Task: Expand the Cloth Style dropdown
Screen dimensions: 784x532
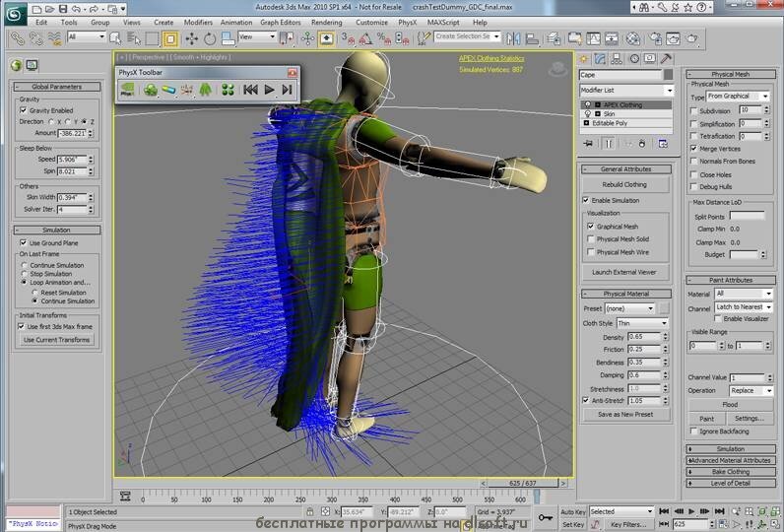Action: (642, 323)
